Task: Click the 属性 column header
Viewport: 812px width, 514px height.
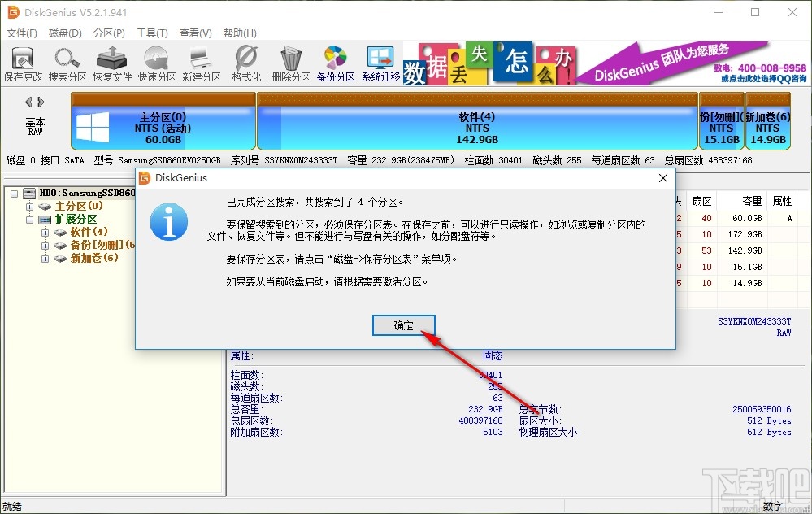Action: coord(782,201)
